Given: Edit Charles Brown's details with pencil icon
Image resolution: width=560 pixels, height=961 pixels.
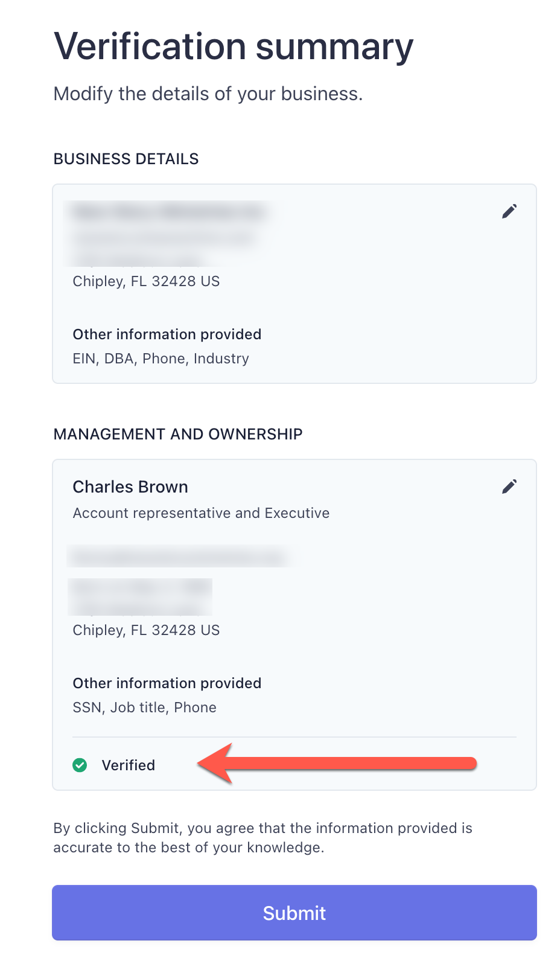Looking at the screenshot, I should tap(509, 487).
